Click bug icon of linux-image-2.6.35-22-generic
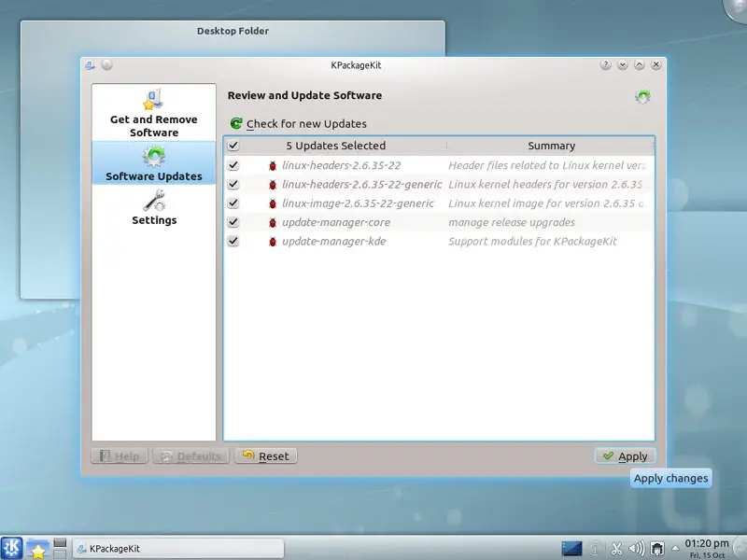The width and height of the screenshot is (747, 560). (x=273, y=203)
